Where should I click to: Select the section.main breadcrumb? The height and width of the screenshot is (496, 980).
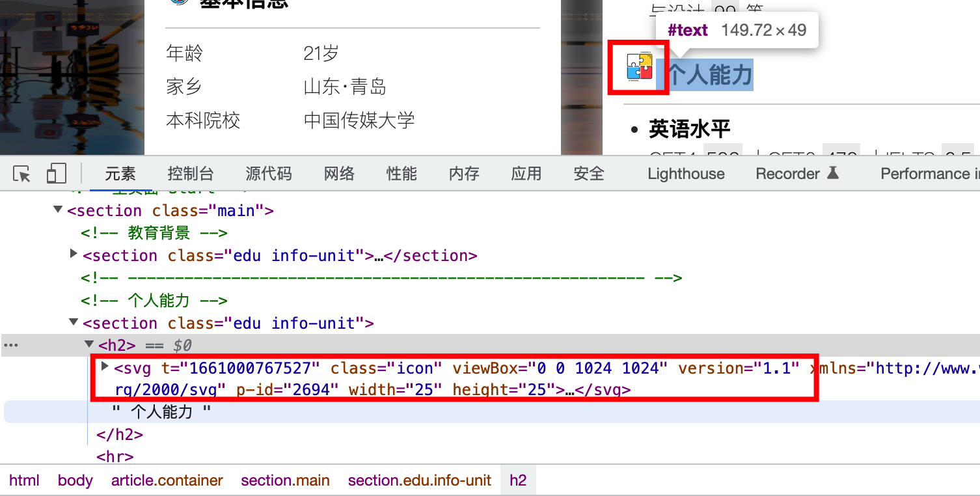point(285,480)
